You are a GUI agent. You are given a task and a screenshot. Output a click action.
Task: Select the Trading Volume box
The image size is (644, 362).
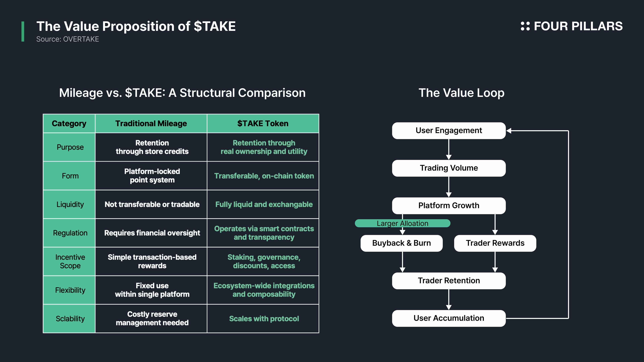click(x=448, y=168)
